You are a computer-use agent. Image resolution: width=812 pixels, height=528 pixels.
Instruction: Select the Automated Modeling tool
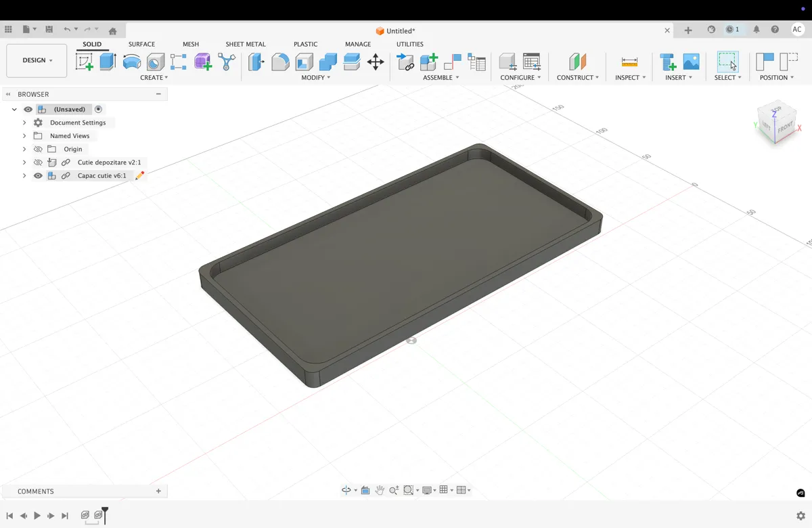[227, 62]
